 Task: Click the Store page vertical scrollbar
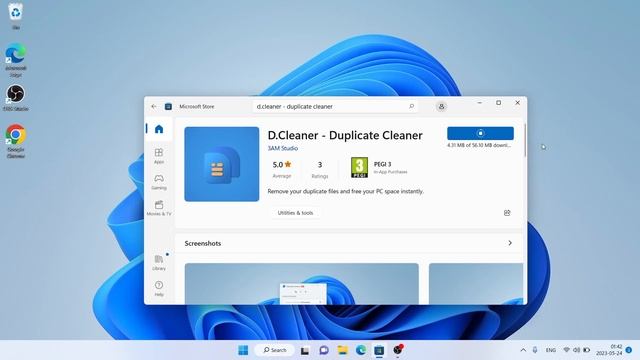point(524,141)
